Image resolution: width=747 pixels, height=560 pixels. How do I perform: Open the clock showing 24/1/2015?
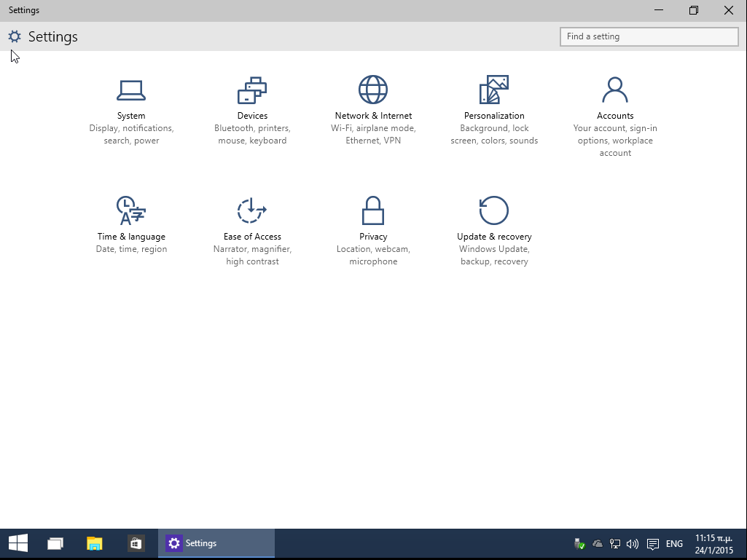point(713,544)
